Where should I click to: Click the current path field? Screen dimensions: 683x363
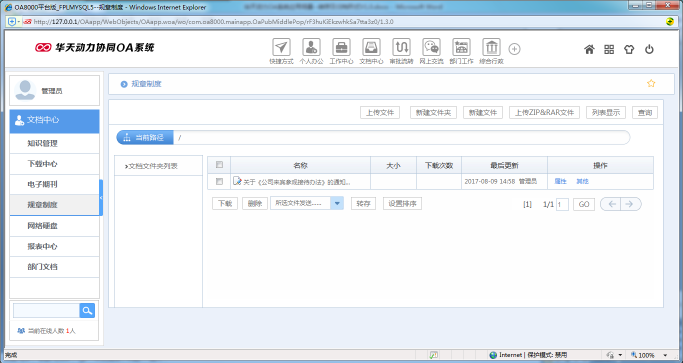coord(401,138)
